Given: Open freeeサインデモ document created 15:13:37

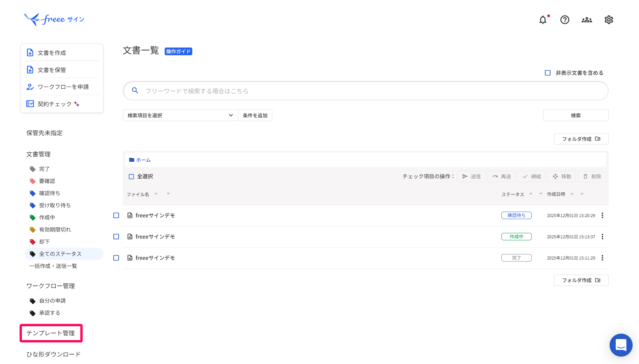Looking at the screenshot, I should tap(155, 237).
